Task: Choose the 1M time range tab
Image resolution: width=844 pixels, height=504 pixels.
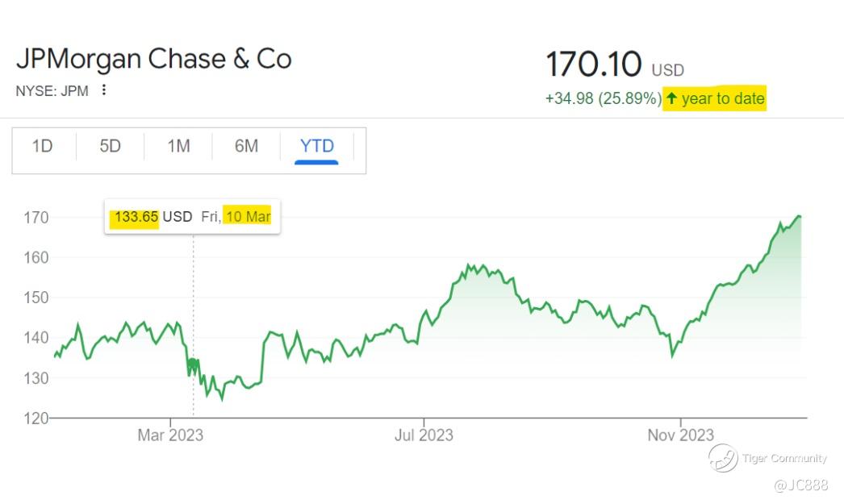Action: [178, 146]
